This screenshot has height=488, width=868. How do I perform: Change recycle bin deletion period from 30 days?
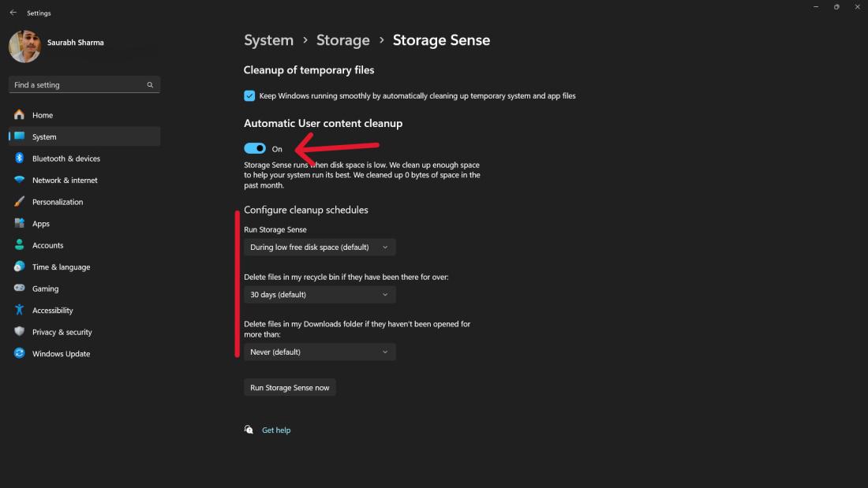(x=319, y=294)
